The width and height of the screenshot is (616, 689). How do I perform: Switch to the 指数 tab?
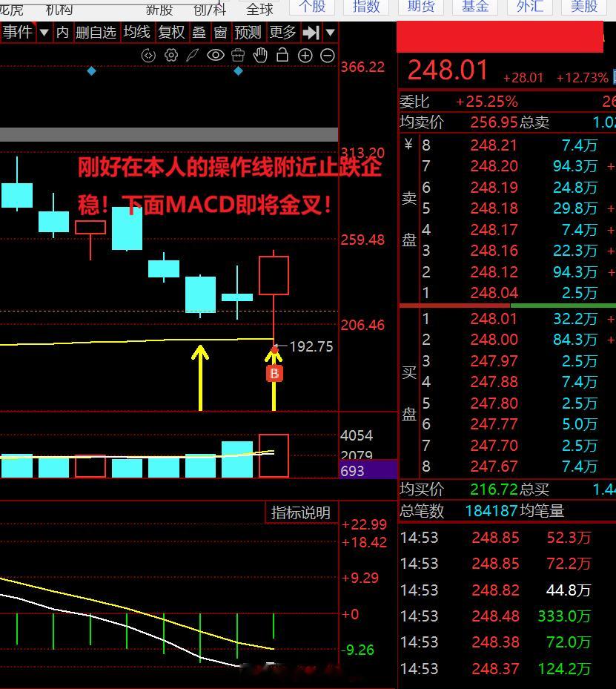point(366,7)
